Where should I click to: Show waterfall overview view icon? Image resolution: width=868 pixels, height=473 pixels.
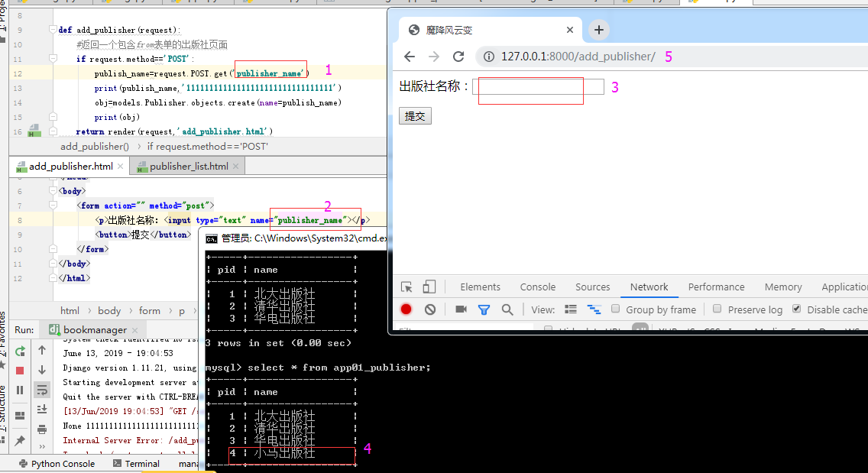tap(594, 309)
